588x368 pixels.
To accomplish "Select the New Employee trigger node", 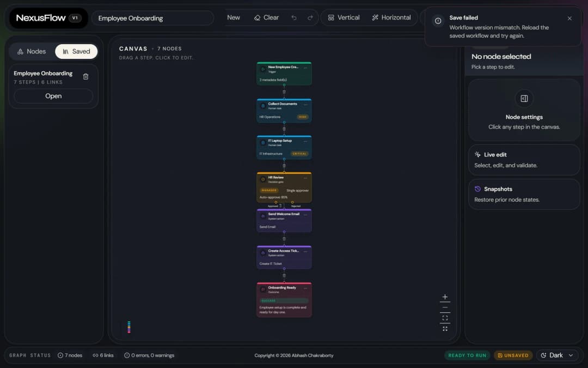I will [x=284, y=74].
